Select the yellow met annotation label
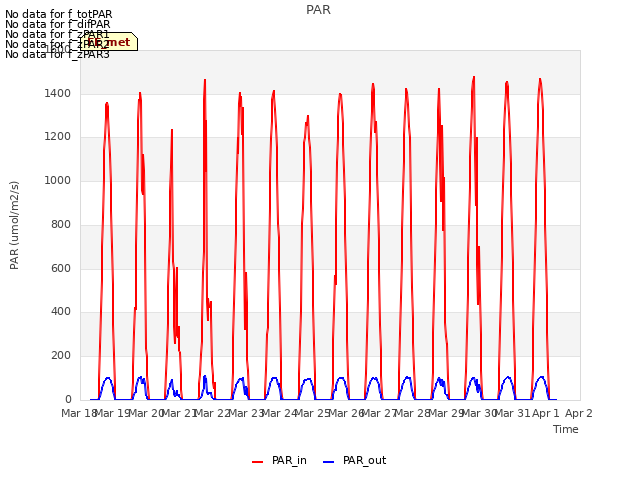The height and width of the screenshot is (480, 640). (x=109, y=42)
